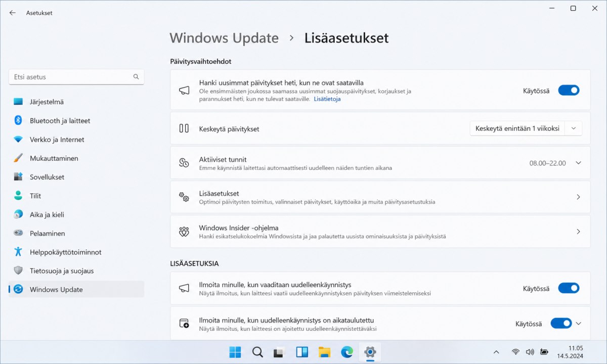The width and height of the screenshot is (607, 364).
Task: Select Tilit in the sidebar
Action: point(76,196)
